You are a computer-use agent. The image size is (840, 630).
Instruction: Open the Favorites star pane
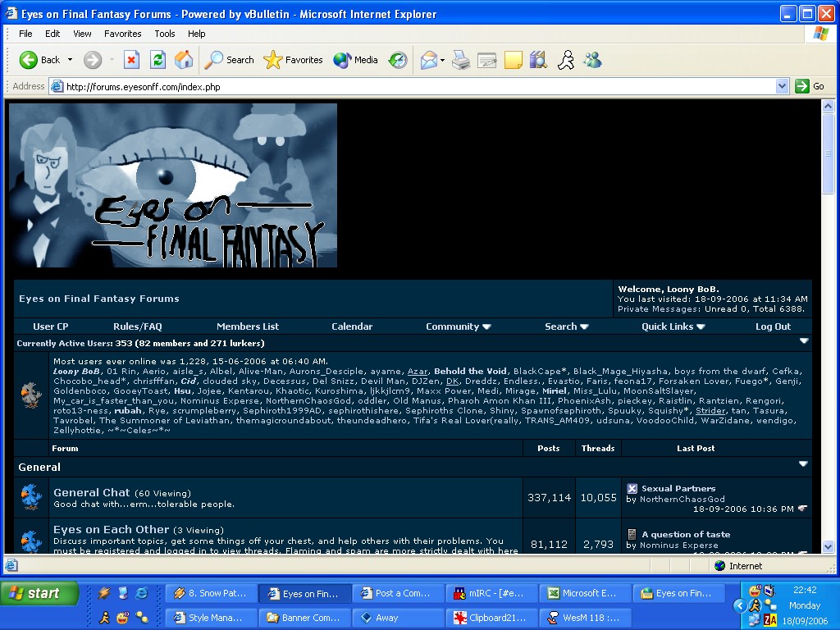[293, 60]
